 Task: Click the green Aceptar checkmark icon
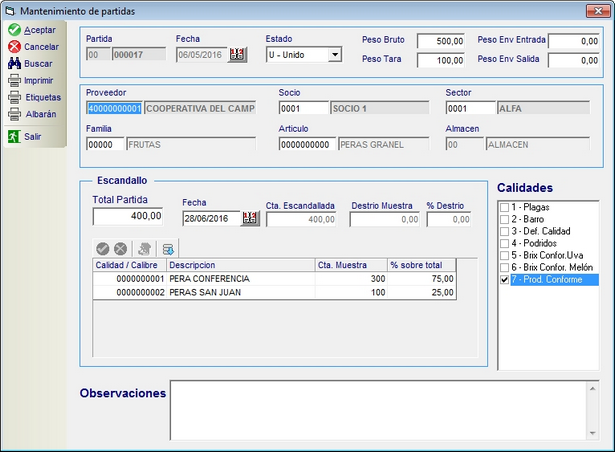[x=14, y=30]
